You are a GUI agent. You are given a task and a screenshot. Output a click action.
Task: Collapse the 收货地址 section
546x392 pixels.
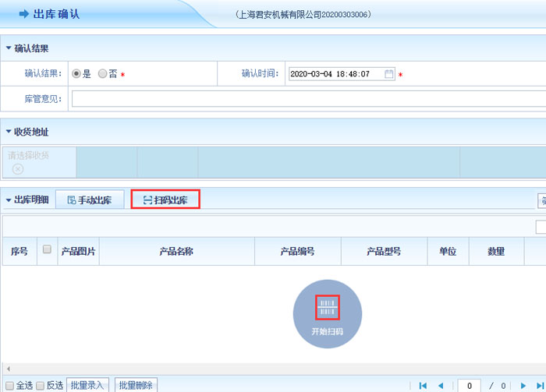[x=9, y=132]
